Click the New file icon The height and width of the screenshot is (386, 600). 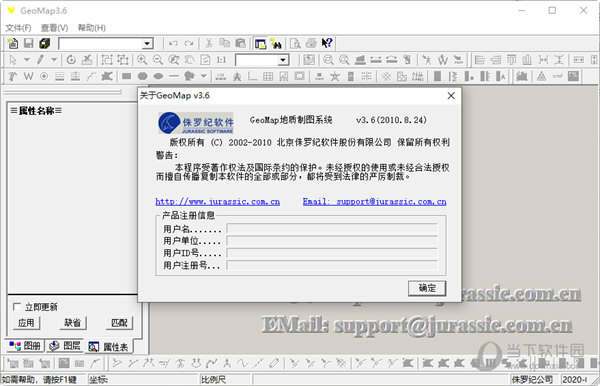[13, 44]
